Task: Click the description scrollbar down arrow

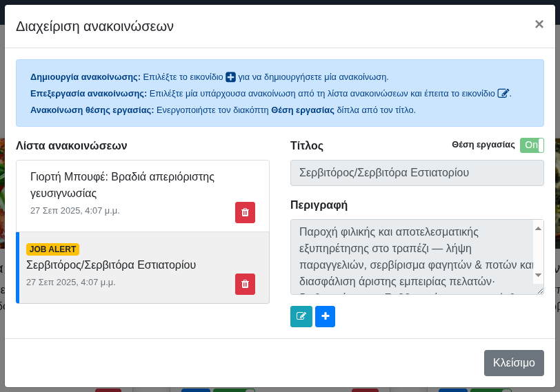Action: [538, 275]
